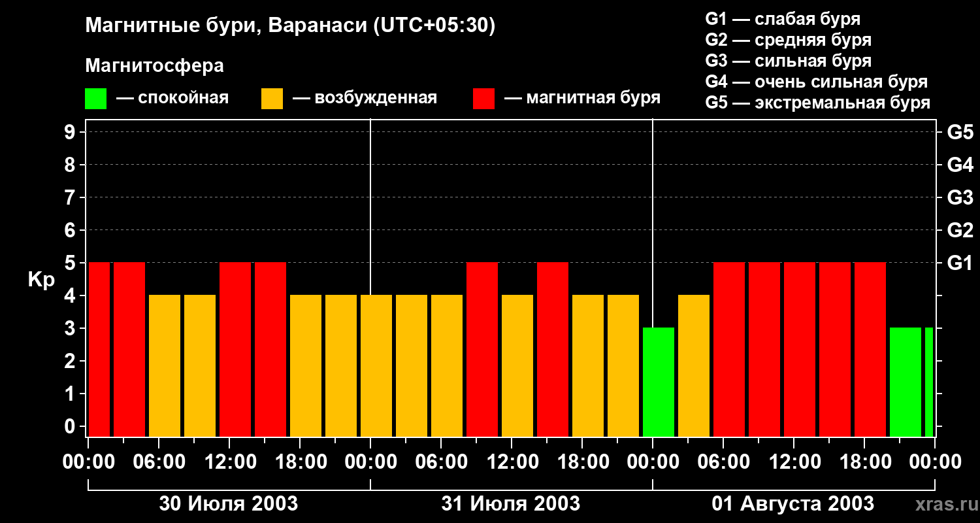The image size is (980, 523).
Task: Select the 'G5 — экстремальная буря' legend line
Action: pyautogui.click(x=817, y=103)
